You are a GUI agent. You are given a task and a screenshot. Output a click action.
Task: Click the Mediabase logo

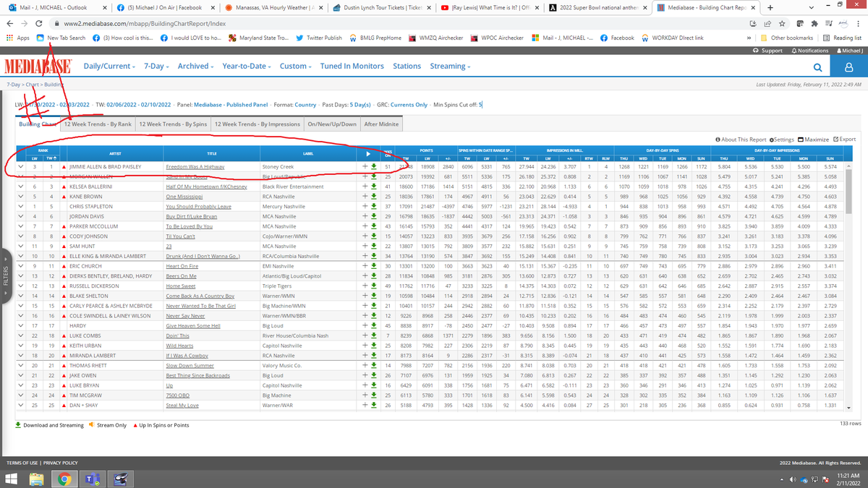[x=38, y=67]
